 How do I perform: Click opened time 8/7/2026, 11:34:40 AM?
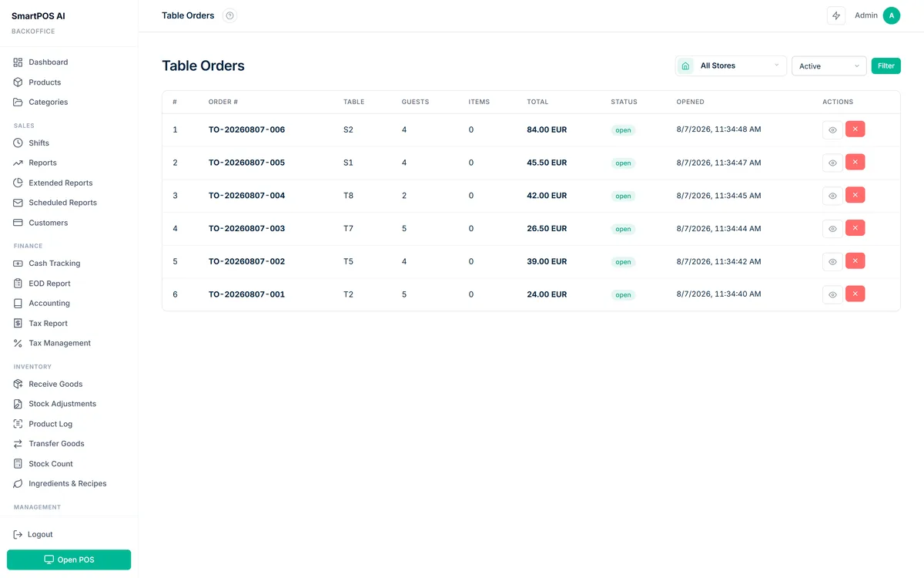[718, 294]
